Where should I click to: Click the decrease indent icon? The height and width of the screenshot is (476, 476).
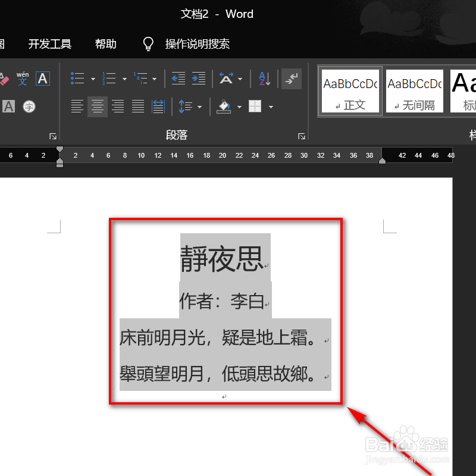178,78
